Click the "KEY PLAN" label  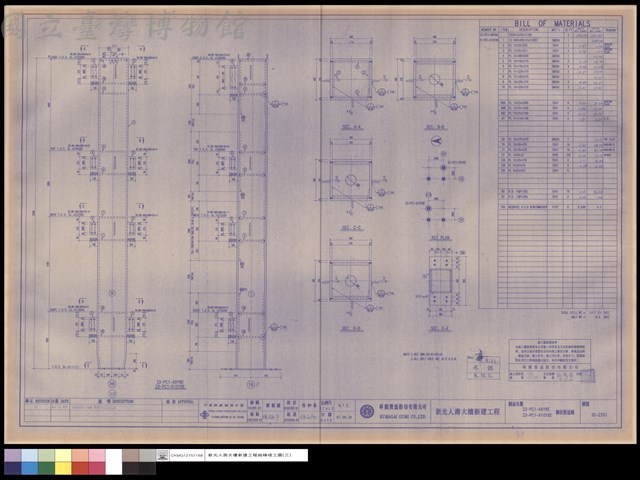(440, 238)
